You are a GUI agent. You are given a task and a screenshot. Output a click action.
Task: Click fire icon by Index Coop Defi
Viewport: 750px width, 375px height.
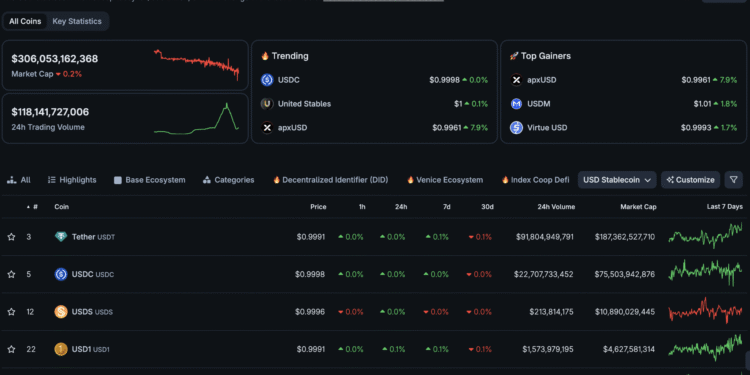[x=505, y=180]
